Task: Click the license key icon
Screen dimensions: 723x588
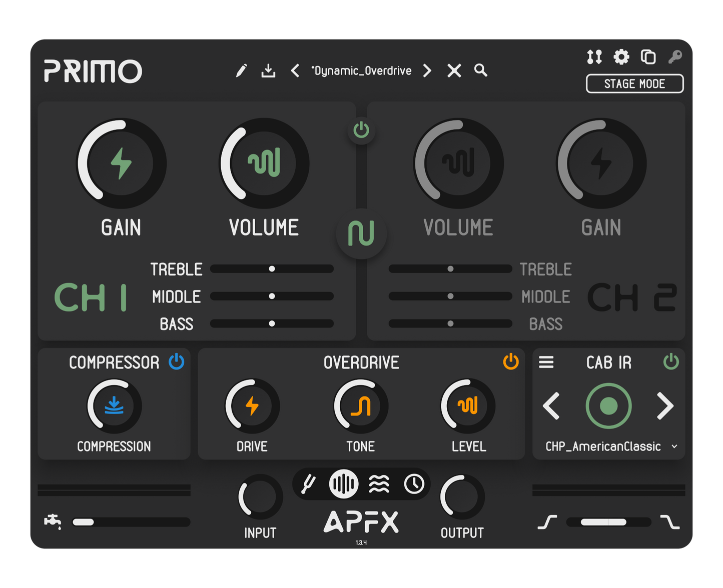Action: (675, 57)
